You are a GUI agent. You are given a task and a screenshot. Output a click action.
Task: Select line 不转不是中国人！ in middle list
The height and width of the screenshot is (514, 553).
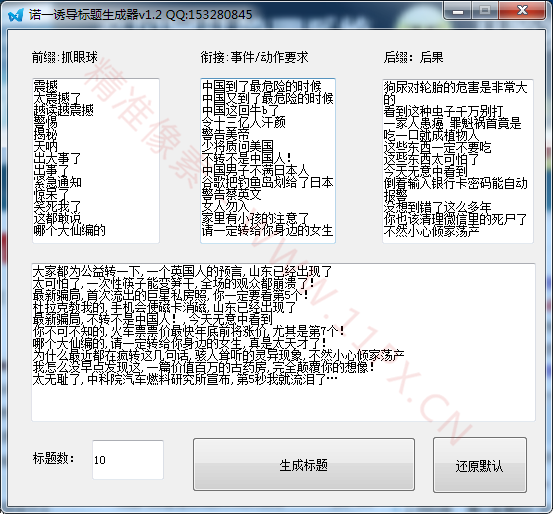coord(247,158)
